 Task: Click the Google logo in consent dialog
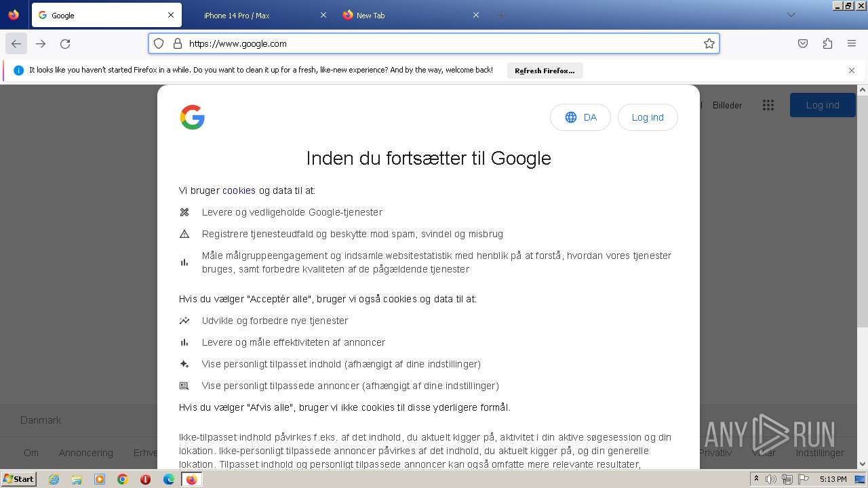click(193, 117)
